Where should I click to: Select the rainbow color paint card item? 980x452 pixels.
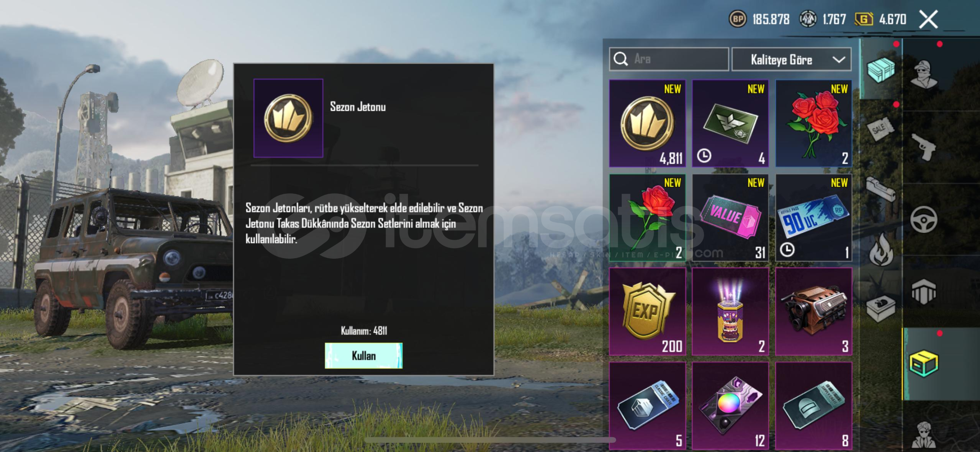730,406
